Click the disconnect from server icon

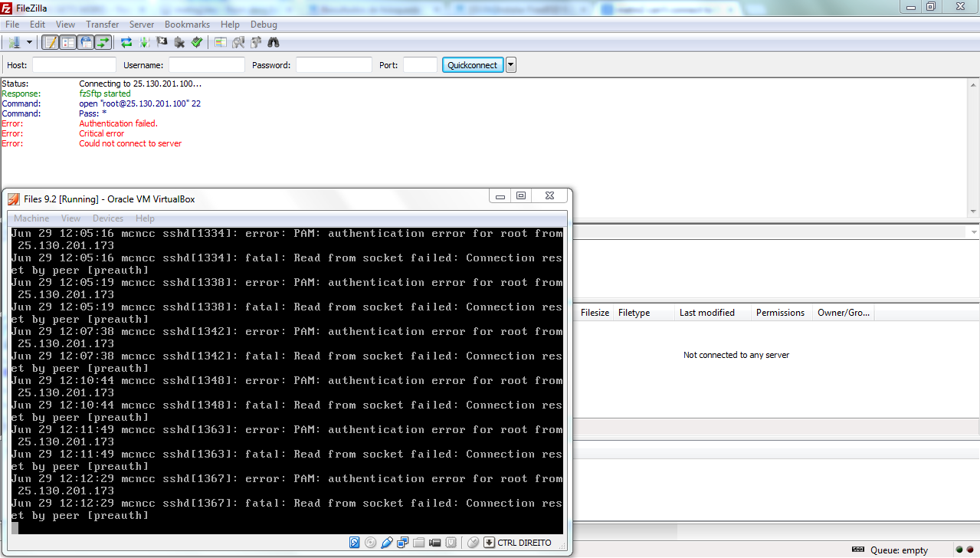pyautogui.click(x=179, y=42)
